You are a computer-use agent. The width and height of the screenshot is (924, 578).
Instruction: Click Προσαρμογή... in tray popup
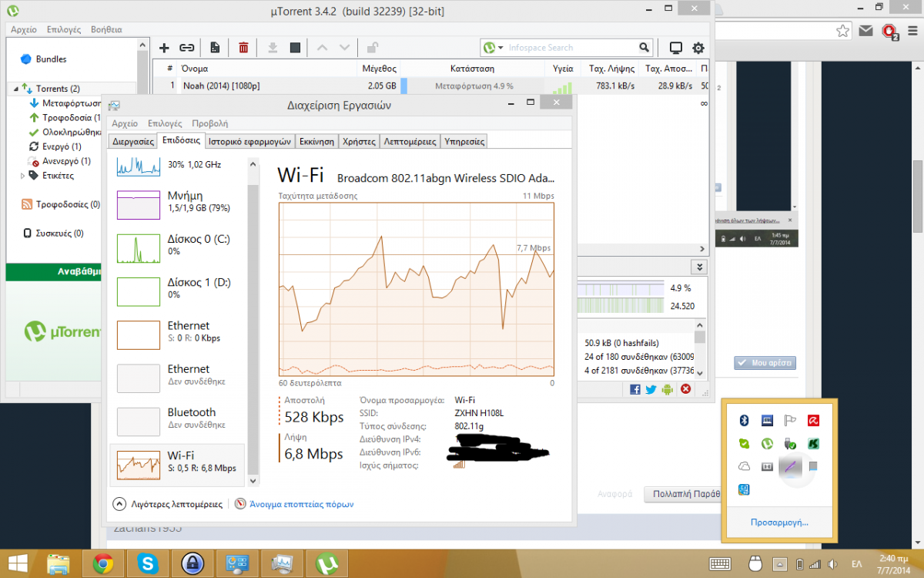pyautogui.click(x=779, y=523)
